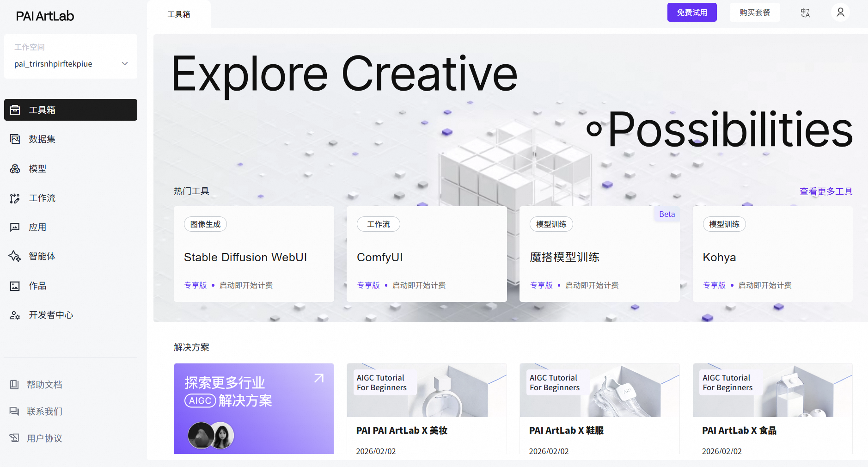Click the 用户协议 document icon
Screen dimensions: 868x467
(x=14, y=438)
